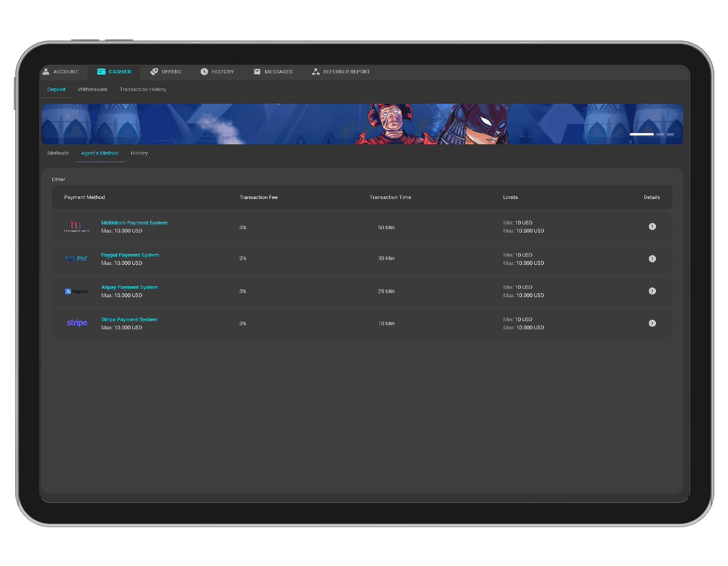The width and height of the screenshot is (728, 566).
Task: Open the Transaction History sub-tab
Action: (143, 89)
